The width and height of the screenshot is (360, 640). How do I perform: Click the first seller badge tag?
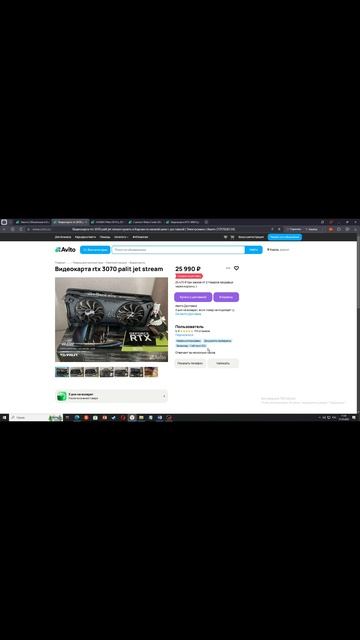point(188,340)
